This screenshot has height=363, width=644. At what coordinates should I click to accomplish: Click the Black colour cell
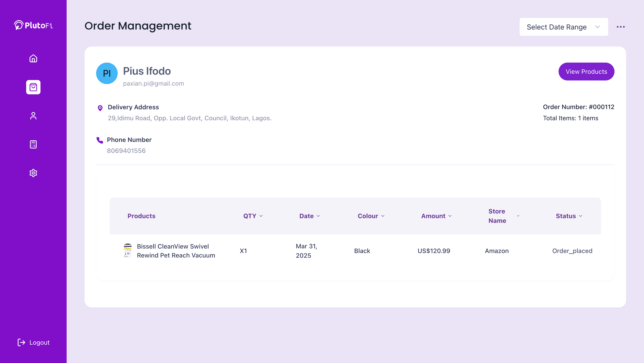tap(362, 251)
